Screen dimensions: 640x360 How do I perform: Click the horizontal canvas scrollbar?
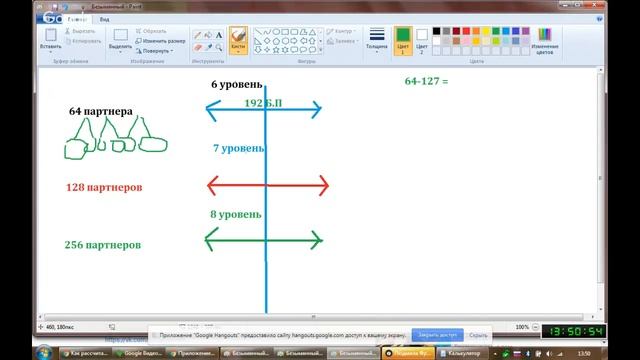pyautogui.click(x=313, y=317)
